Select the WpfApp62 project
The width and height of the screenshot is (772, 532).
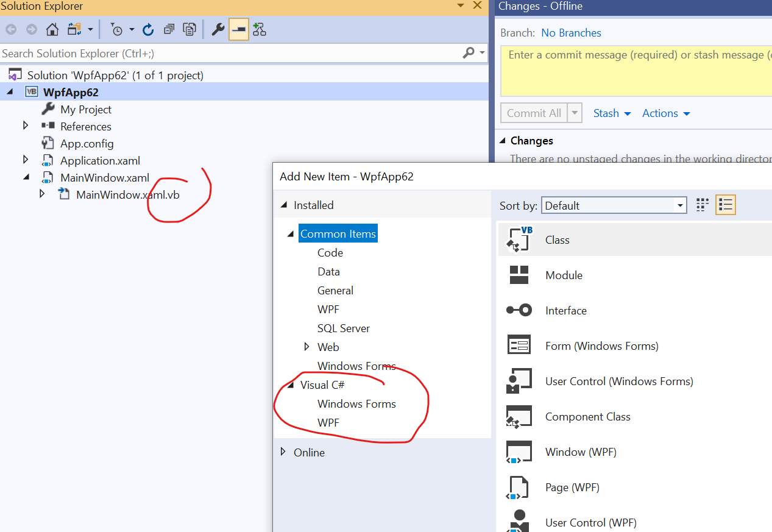pyautogui.click(x=71, y=92)
